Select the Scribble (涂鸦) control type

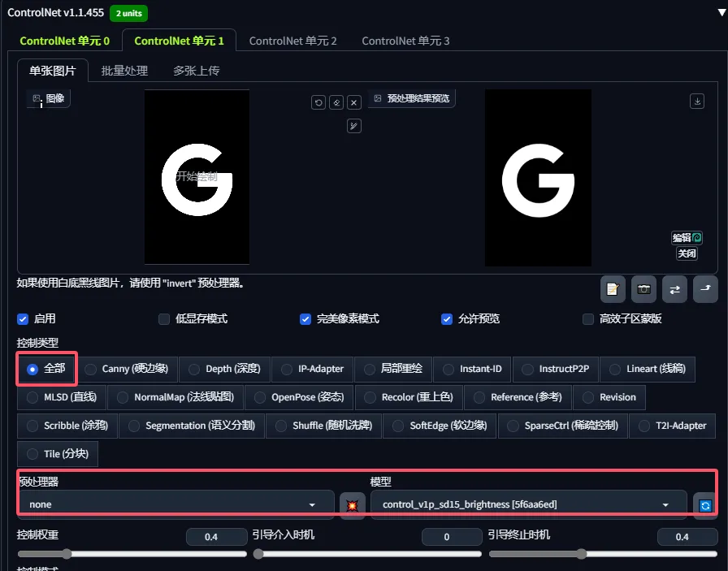tap(67, 426)
